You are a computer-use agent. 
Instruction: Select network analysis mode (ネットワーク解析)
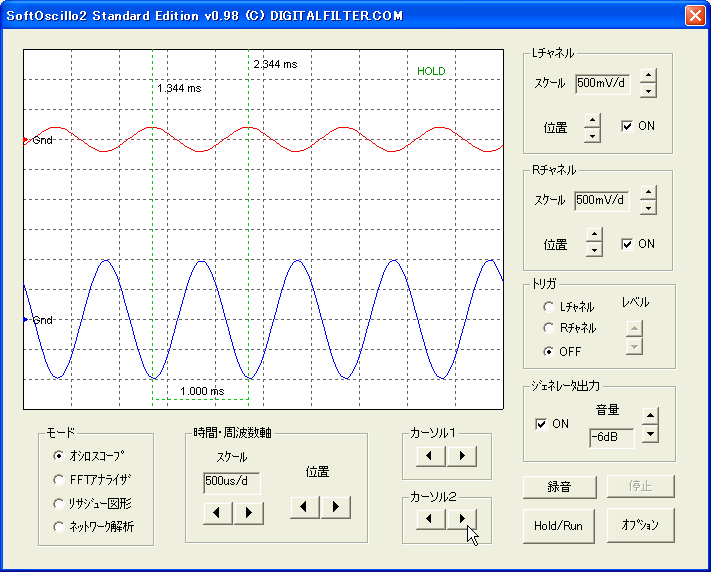(x=58, y=527)
